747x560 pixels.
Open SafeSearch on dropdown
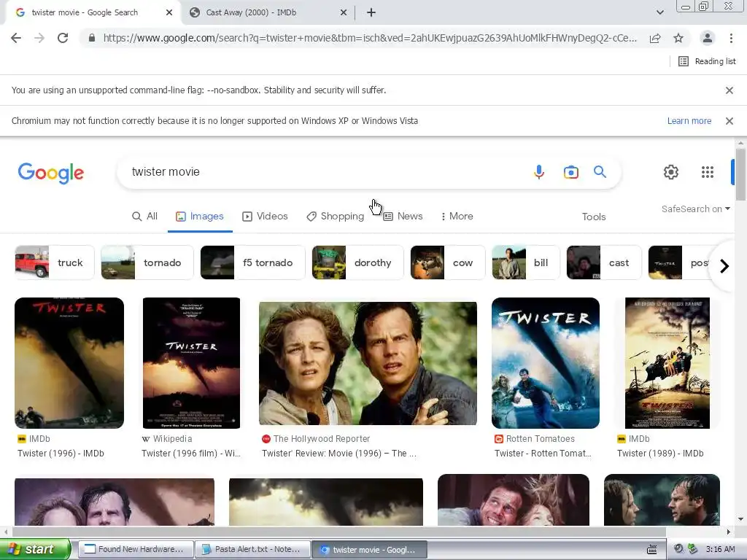[695, 209]
